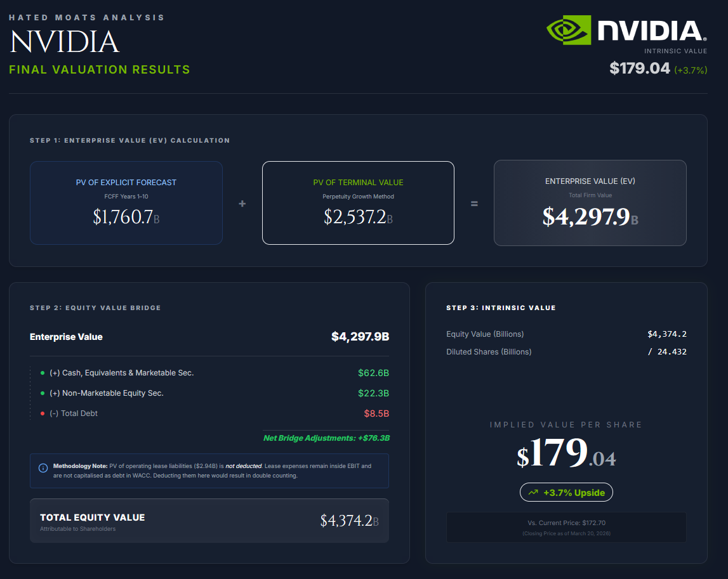Click the HATED MOATS ANALYSIS title

[86, 18]
